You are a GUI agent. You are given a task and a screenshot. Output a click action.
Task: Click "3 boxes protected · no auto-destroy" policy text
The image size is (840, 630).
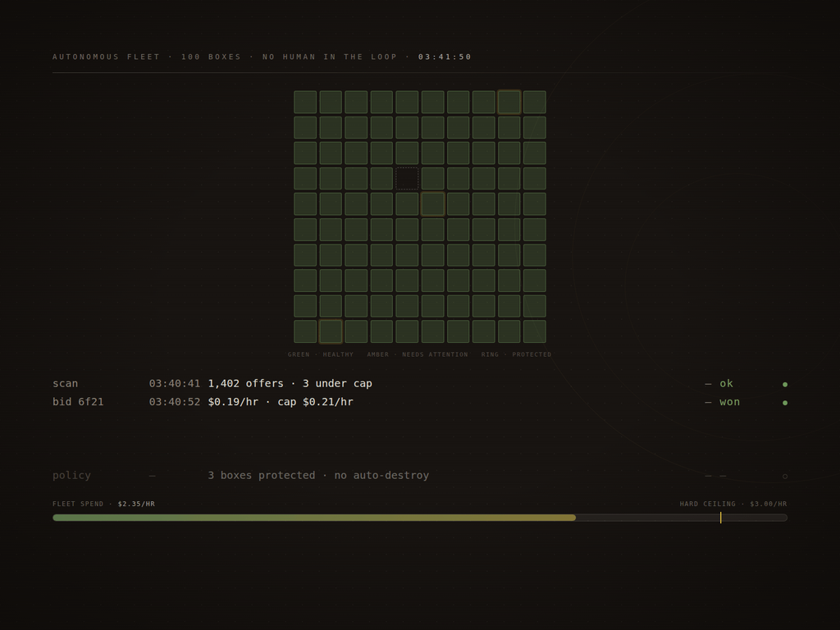pos(318,475)
